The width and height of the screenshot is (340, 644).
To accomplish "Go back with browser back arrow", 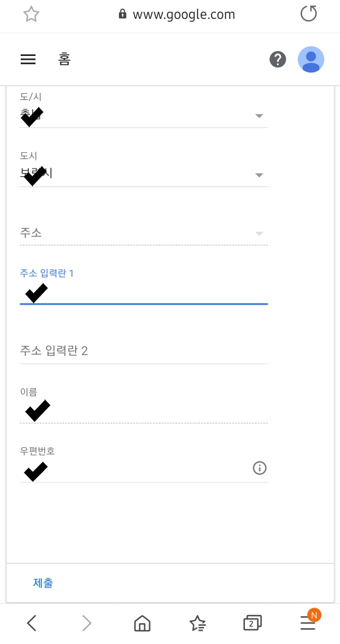I will pos(31,623).
